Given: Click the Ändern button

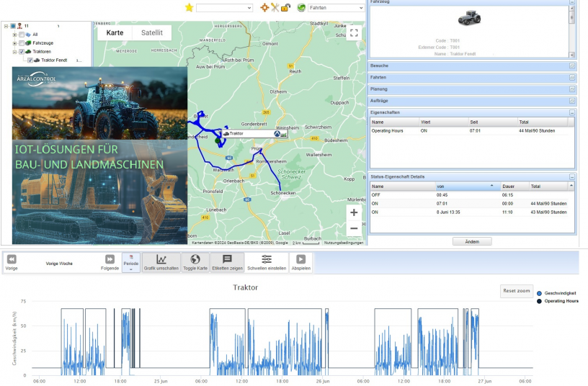Looking at the screenshot, I should 472,242.
